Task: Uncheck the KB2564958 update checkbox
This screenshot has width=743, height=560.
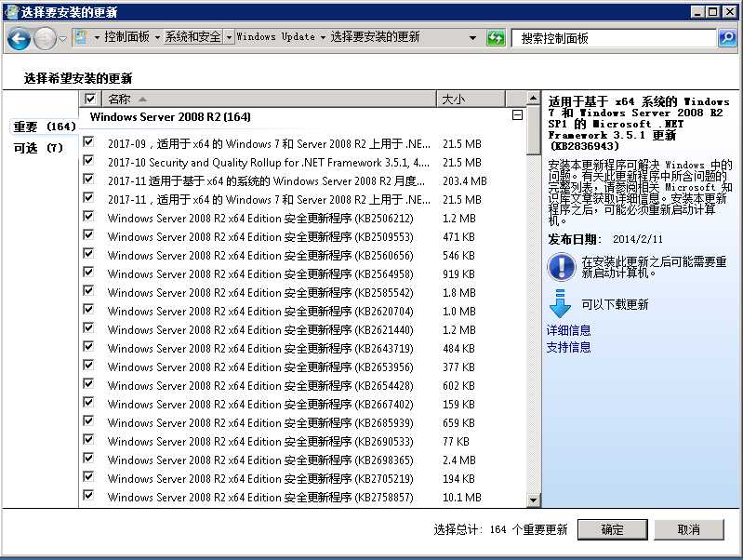Action: [88, 272]
